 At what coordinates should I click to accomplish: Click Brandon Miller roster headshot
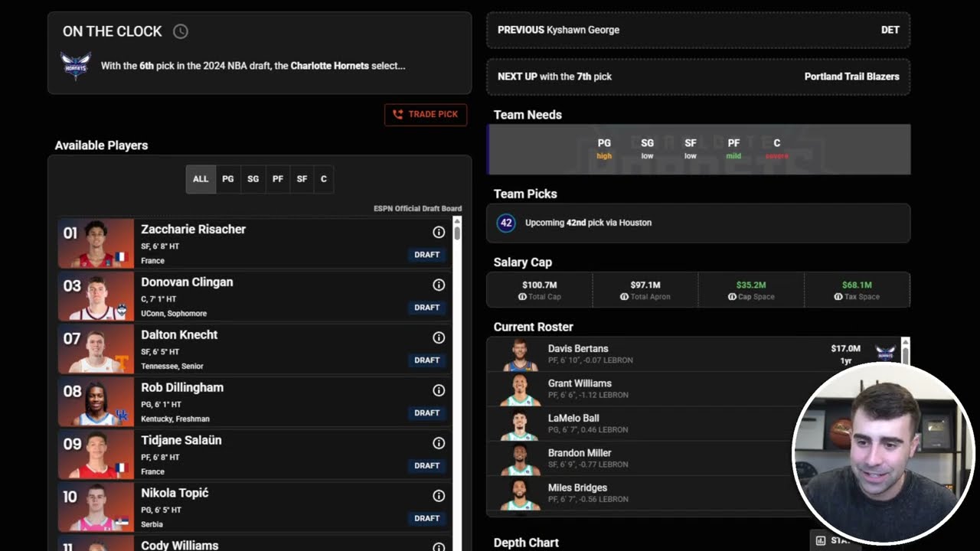click(x=521, y=459)
